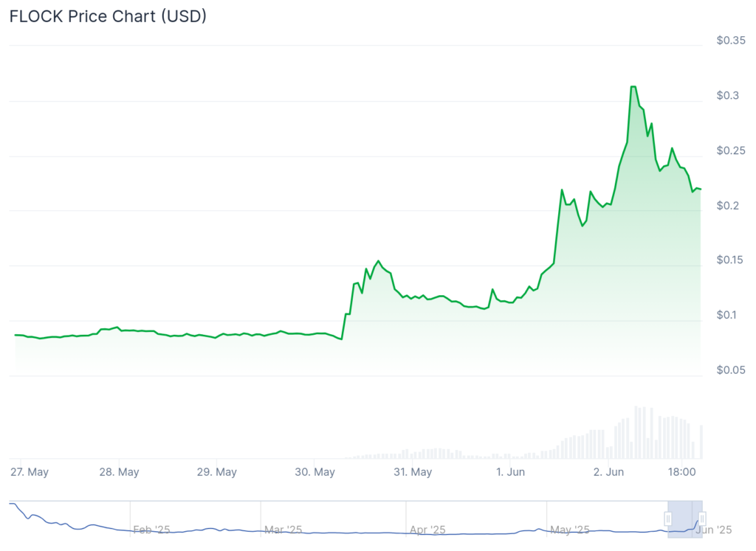Screen dimensions: 756x551
Task: Click the Feb '25 label in the navigator
Action: (x=152, y=530)
